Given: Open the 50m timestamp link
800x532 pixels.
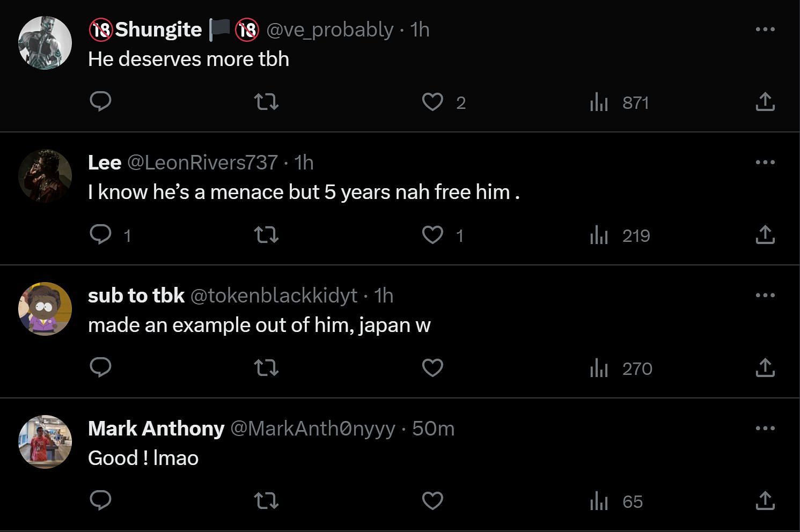Looking at the screenshot, I should (x=433, y=428).
